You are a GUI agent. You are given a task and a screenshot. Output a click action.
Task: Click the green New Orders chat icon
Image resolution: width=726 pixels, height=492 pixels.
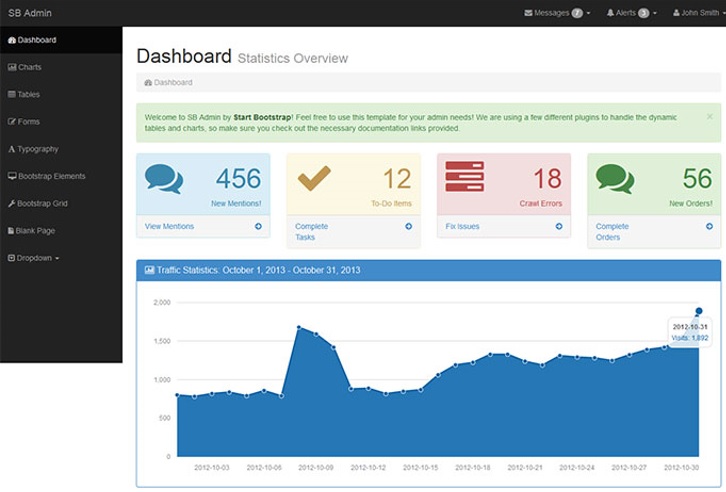tap(615, 179)
